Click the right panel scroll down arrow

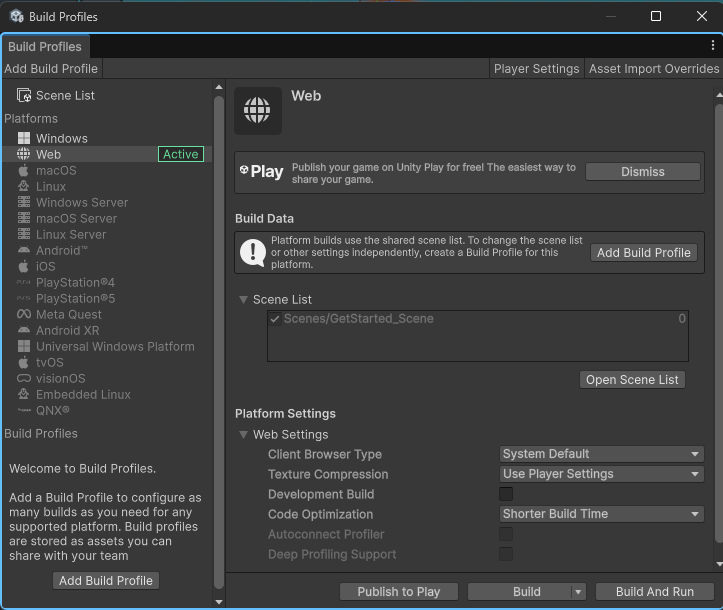[x=719, y=564]
